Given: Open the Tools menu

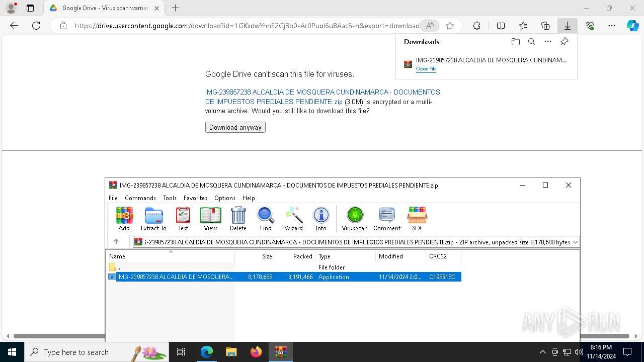Looking at the screenshot, I should tap(170, 198).
